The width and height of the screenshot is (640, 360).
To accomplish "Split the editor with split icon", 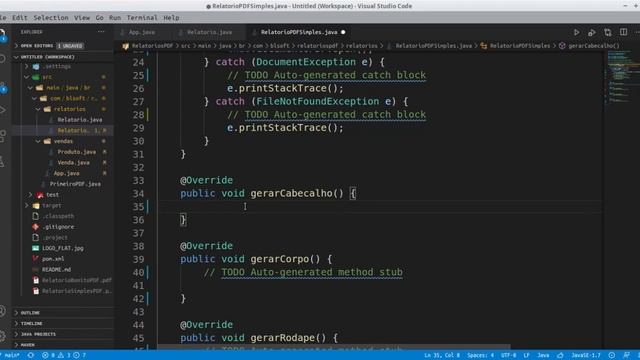I will tap(623, 32).
